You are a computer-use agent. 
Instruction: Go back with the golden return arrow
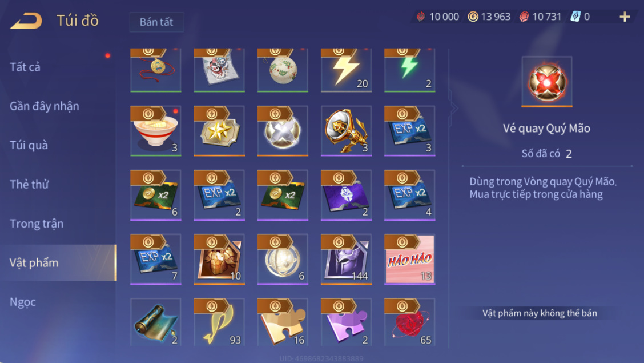tap(26, 21)
